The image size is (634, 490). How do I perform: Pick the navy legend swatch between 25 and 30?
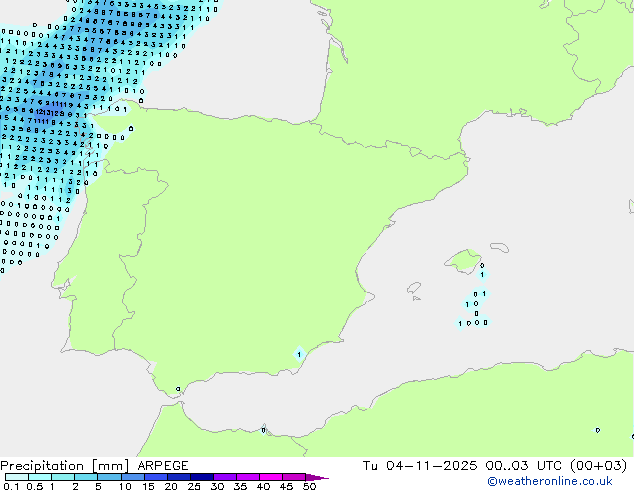pyautogui.click(x=202, y=477)
